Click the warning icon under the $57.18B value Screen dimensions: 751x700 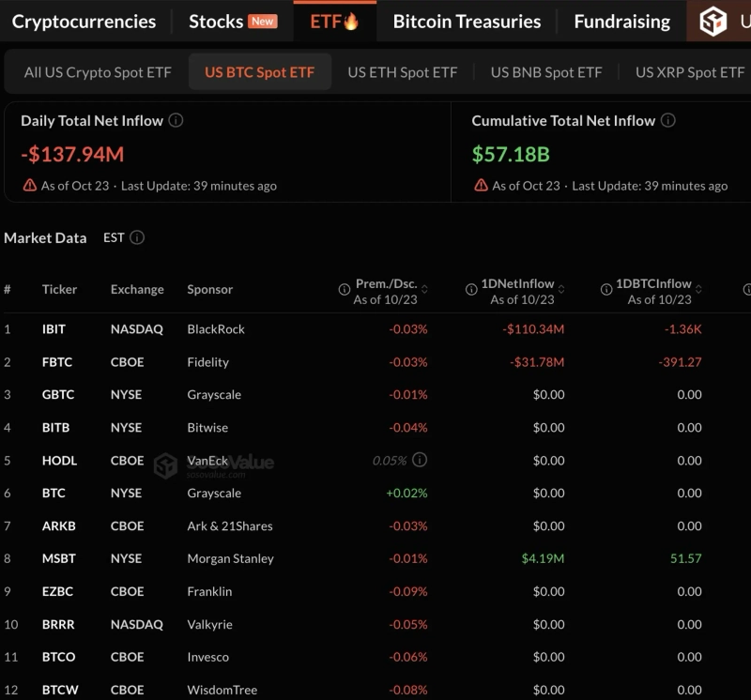481,185
